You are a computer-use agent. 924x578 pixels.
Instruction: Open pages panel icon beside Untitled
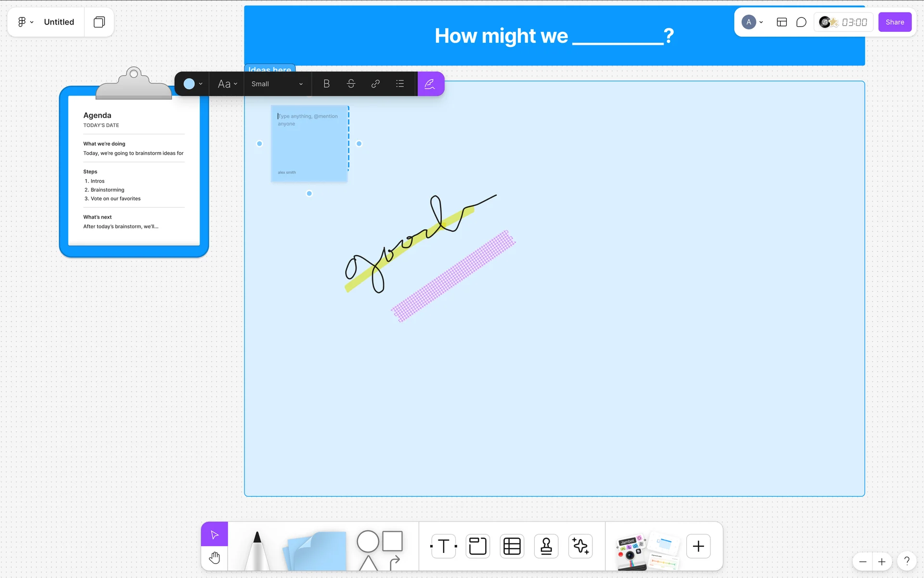pos(99,22)
